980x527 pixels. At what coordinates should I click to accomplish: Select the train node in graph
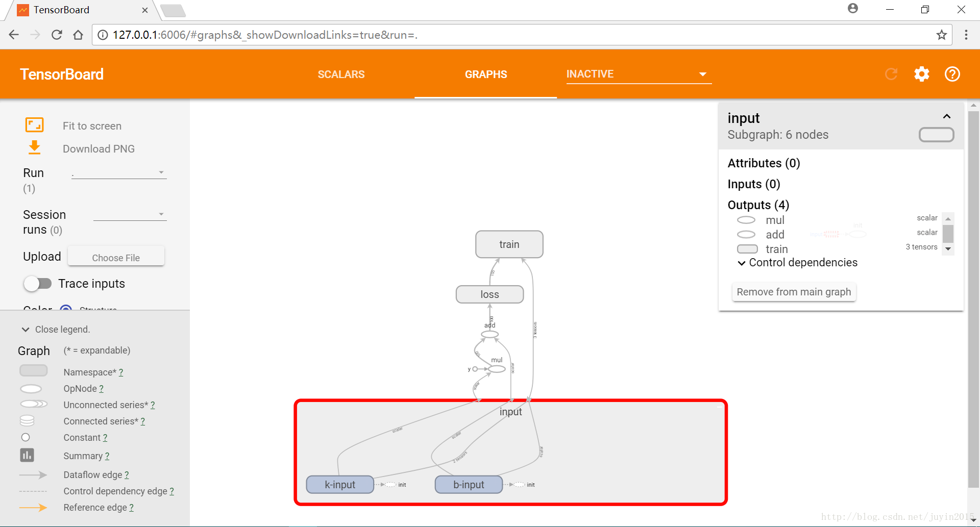(509, 244)
